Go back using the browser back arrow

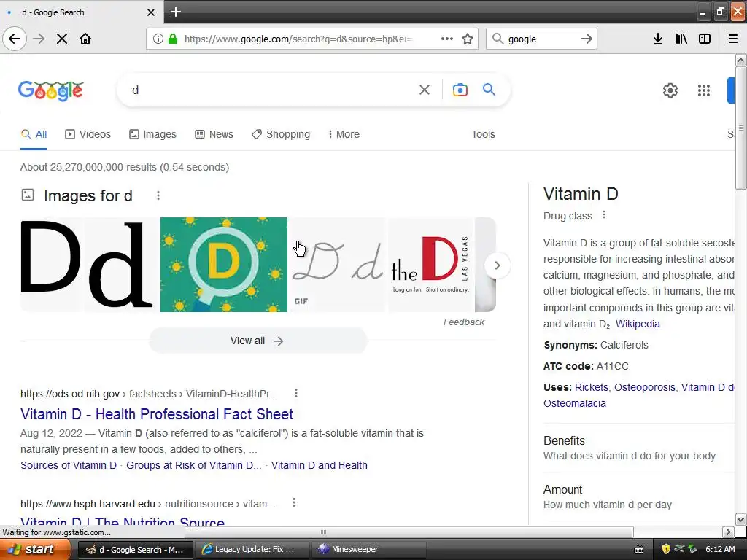coord(15,39)
